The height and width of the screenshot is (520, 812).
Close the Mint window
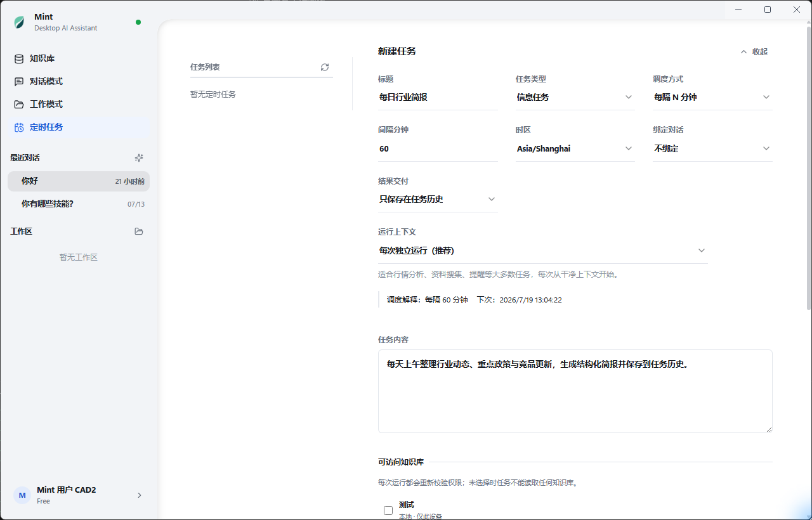click(x=797, y=10)
